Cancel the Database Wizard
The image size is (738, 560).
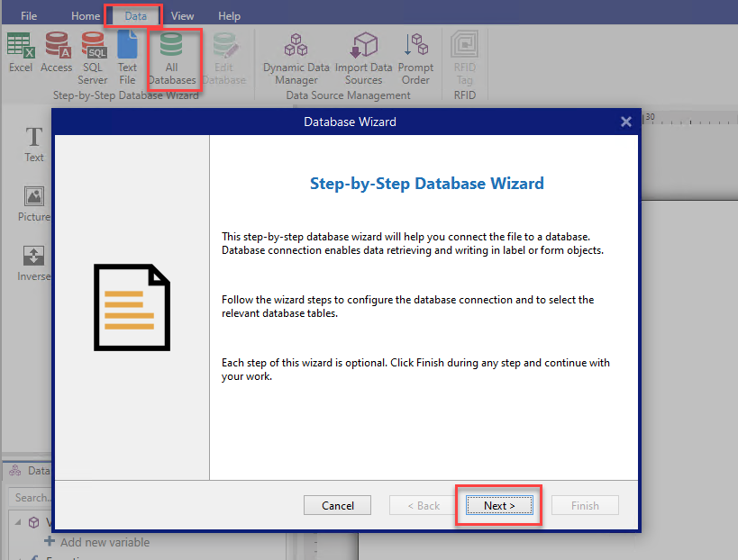coord(337,505)
